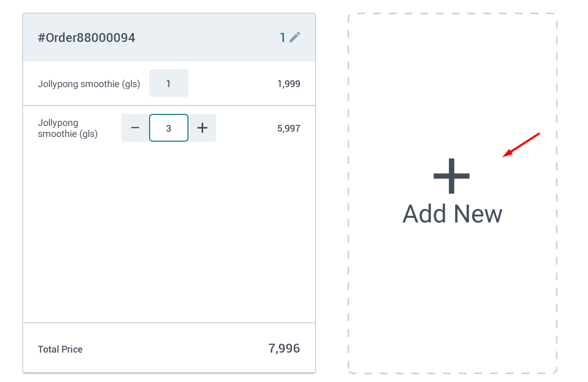Click the 5,997 item price
The width and height of the screenshot is (588, 382).
pyautogui.click(x=289, y=129)
